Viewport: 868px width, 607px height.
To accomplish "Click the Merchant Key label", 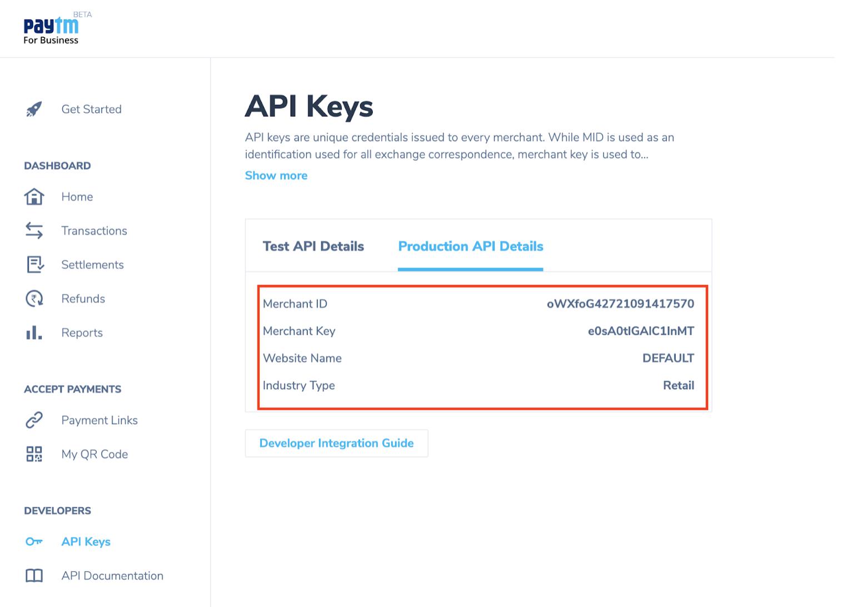I will (x=299, y=331).
